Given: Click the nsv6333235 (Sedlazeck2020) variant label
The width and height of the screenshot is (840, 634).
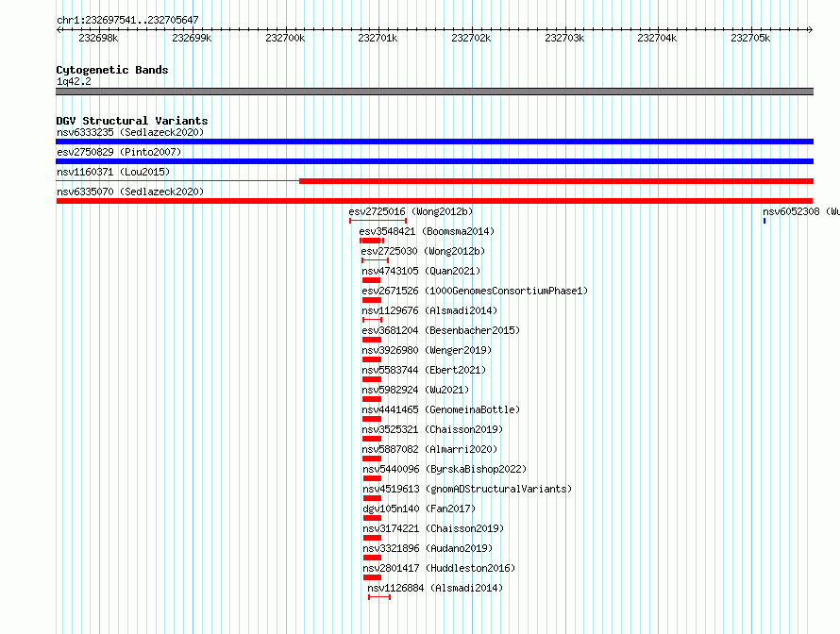Looking at the screenshot, I should 130,132.
